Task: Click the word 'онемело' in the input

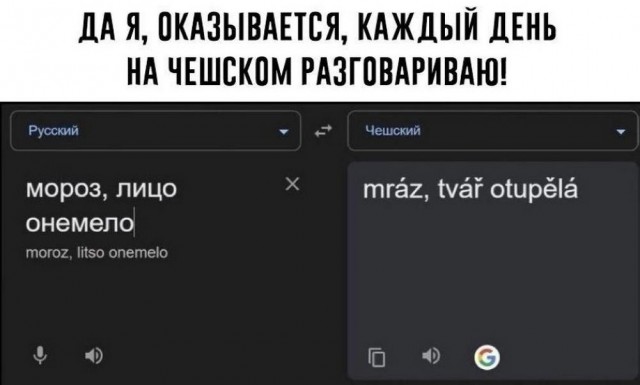Action: [x=80, y=223]
